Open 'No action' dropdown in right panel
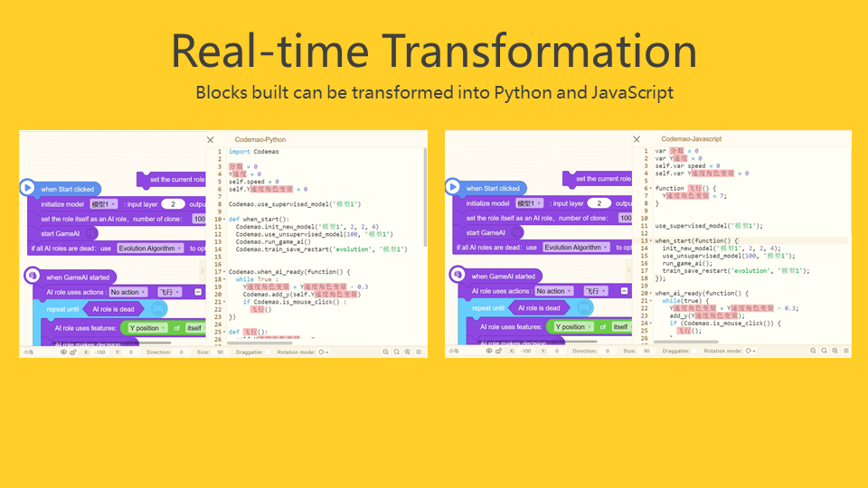868x488 pixels. [551, 292]
